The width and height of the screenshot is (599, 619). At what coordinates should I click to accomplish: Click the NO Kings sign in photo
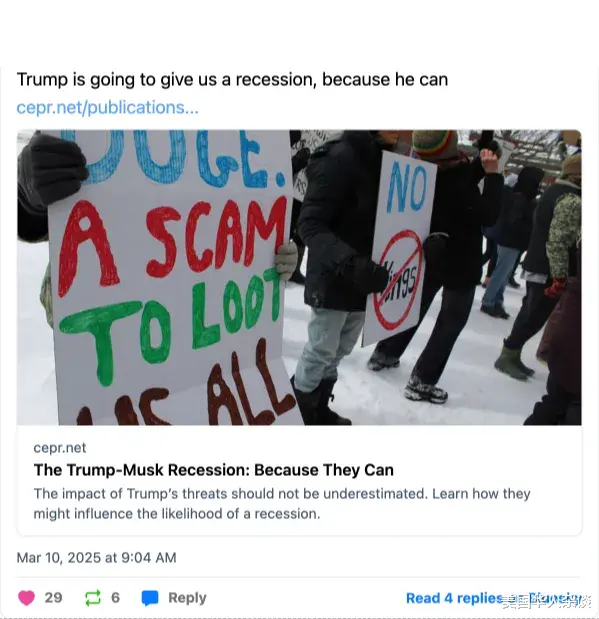(x=400, y=248)
